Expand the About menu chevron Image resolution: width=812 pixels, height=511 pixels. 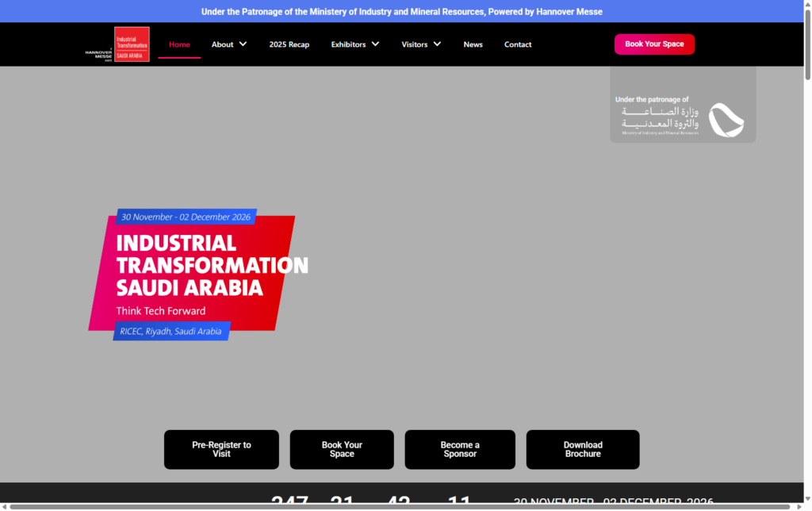click(243, 44)
